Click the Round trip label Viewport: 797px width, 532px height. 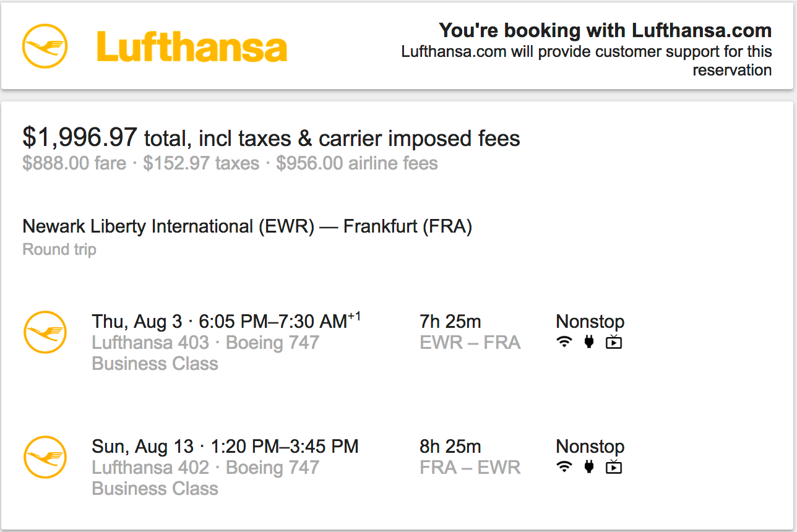[x=59, y=249]
